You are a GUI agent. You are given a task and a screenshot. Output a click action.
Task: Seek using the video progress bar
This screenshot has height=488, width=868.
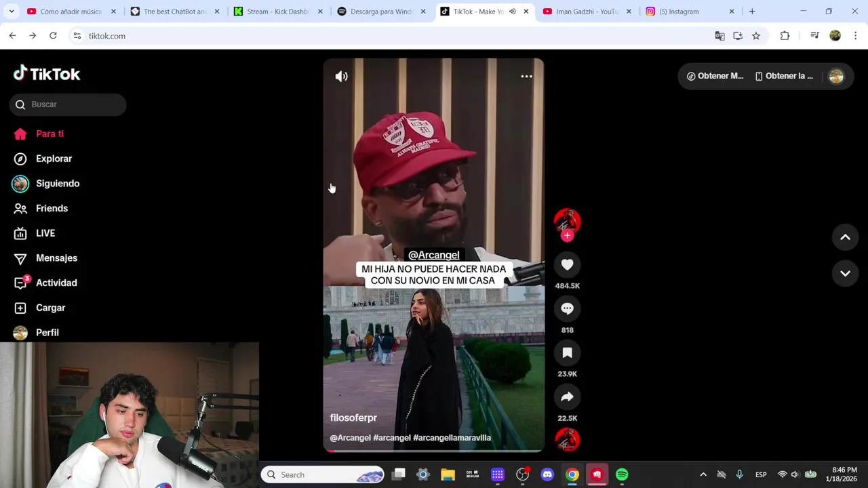coord(433,451)
